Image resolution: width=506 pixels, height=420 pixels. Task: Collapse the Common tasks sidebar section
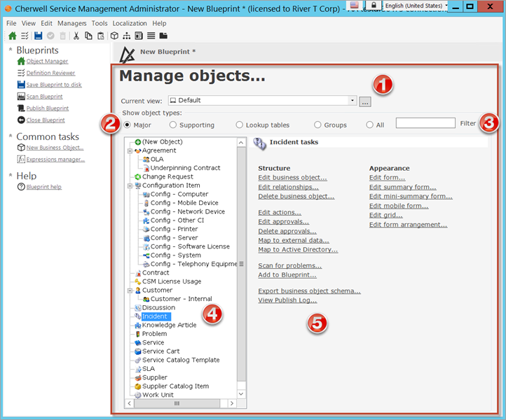pyautogui.click(x=11, y=136)
